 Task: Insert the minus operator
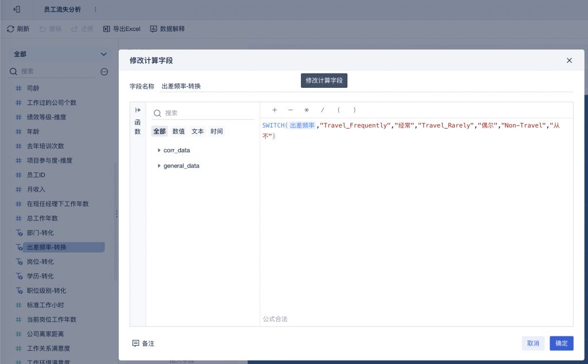pos(291,110)
